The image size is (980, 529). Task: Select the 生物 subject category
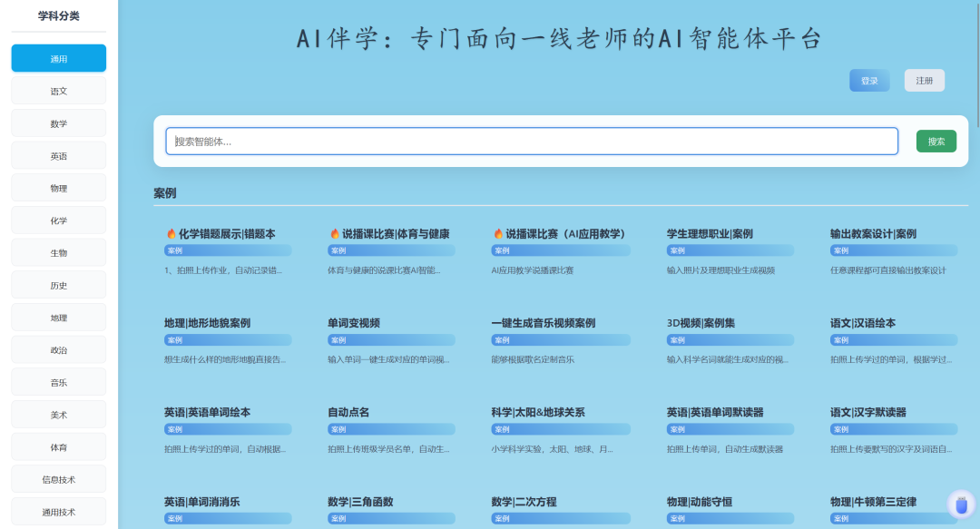point(59,252)
